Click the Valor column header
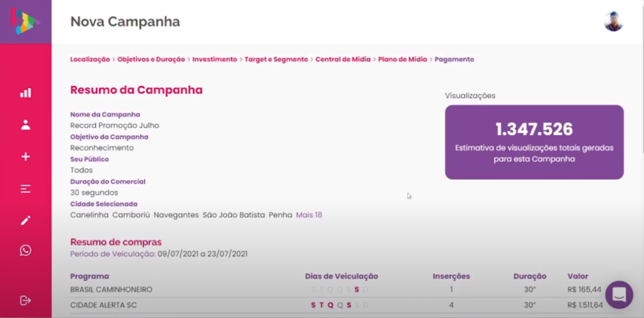 pyautogui.click(x=578, y=276)
